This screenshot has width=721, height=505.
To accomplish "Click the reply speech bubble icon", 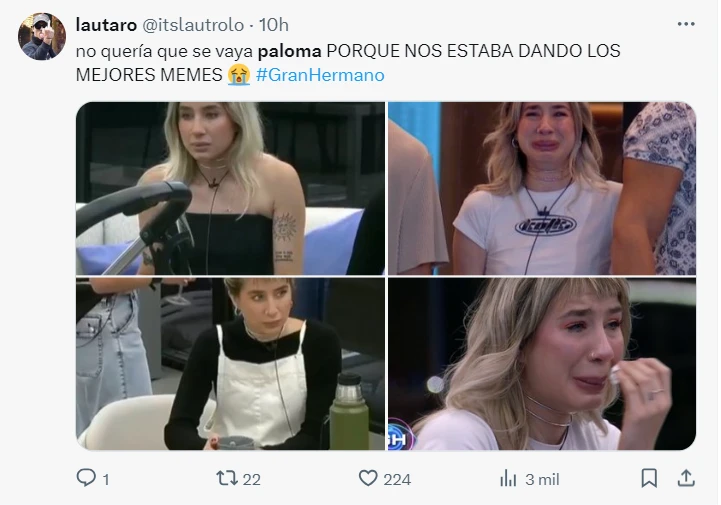I will (86, 478).
